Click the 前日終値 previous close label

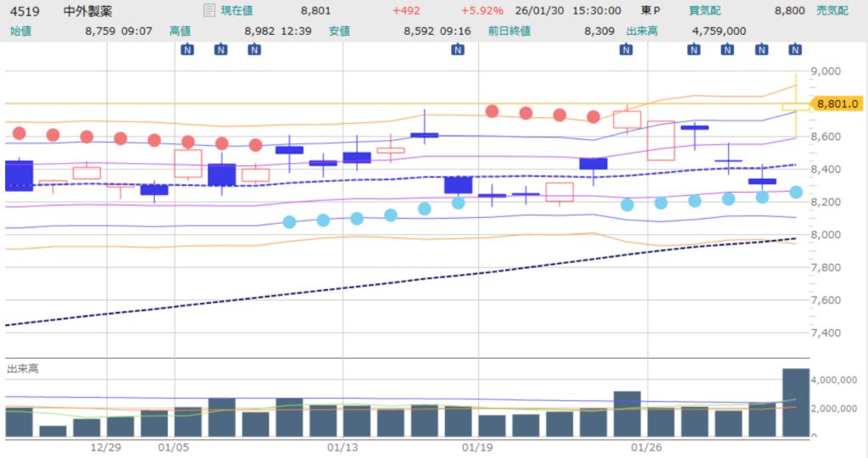tap(509, 31)
